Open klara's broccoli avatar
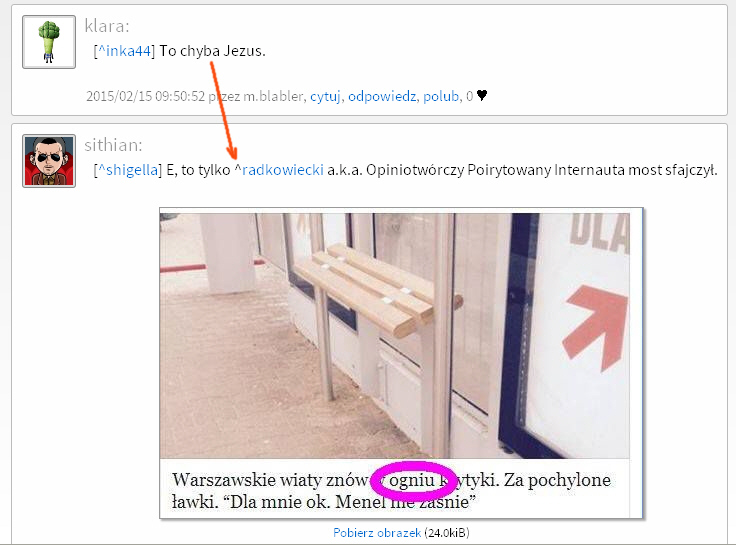 (49, 42)
